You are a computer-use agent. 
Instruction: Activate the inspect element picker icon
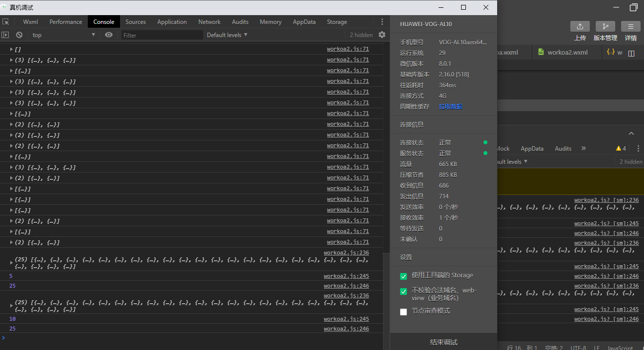click(x=6, y=22)
